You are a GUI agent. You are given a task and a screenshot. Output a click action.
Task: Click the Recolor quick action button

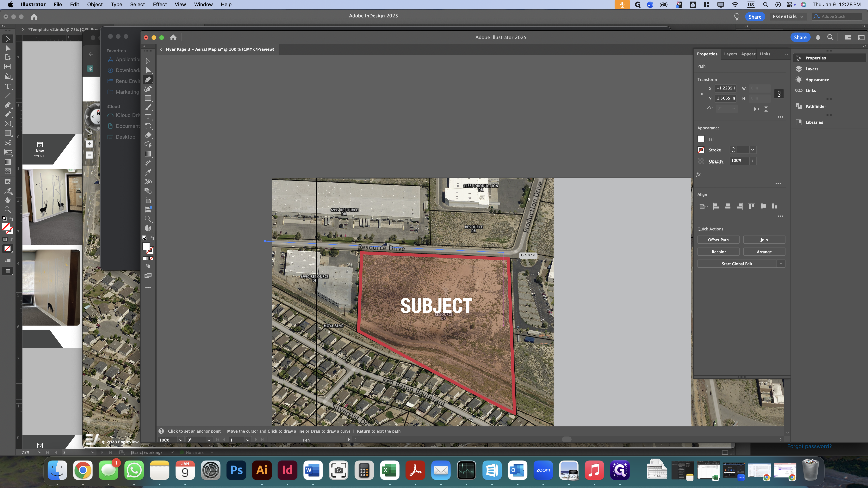pos(718,252)
